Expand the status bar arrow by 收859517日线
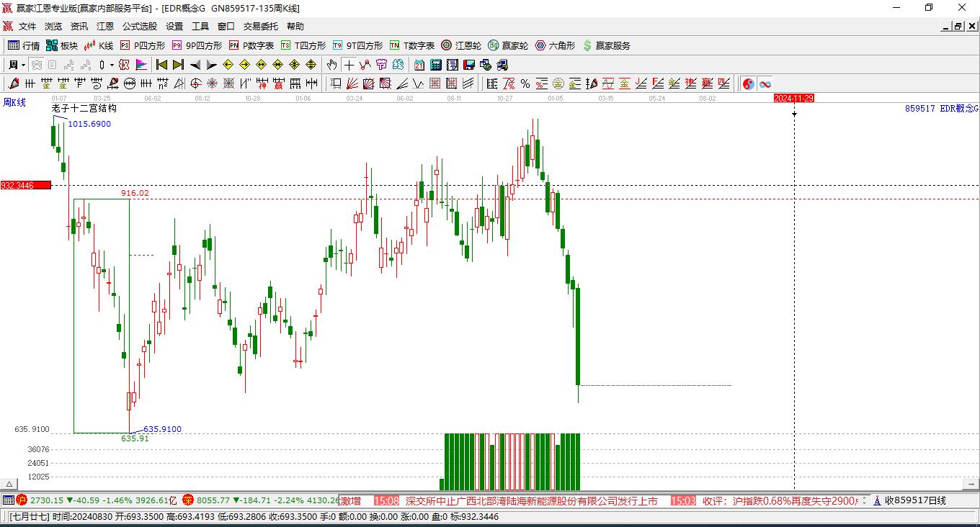The image size is (980, 527). click(877, 500)
